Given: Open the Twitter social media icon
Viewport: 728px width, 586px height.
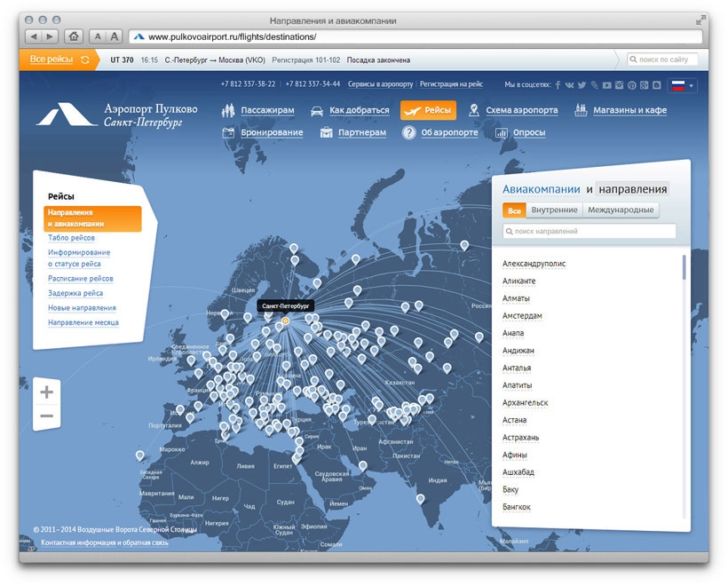Looking at the screenshot, I should pyautogui.click(x=582, y=85).
